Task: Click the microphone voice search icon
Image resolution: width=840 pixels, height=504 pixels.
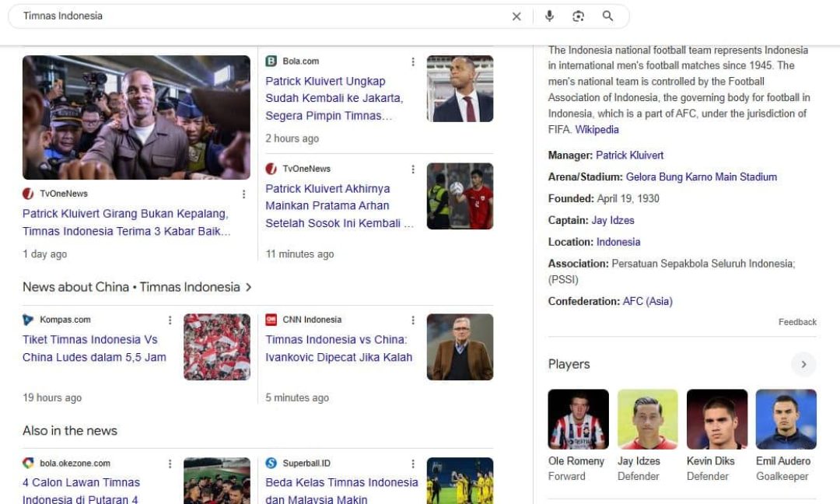Action: click(550, 16)
